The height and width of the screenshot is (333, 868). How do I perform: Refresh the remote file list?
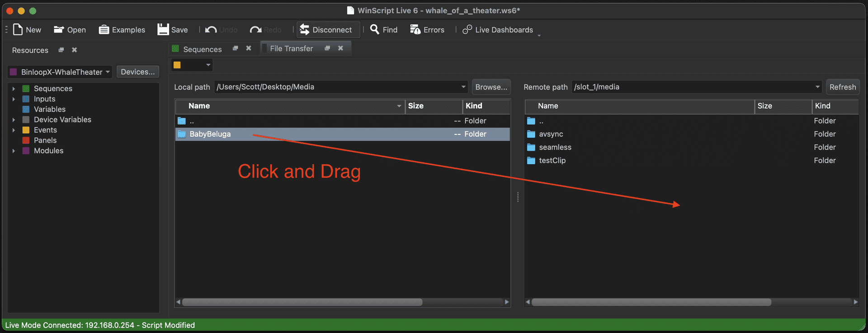coord(842,87)
